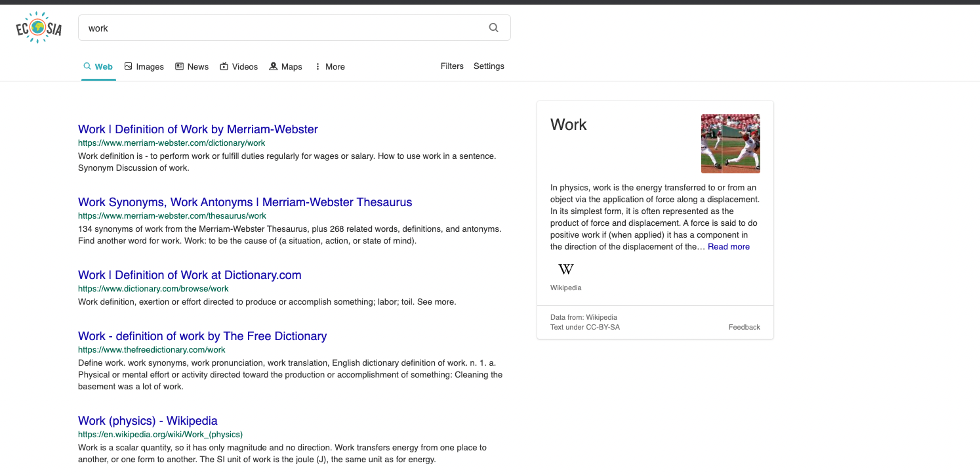Open Merriam-Webster Thesaurus synonyms result
This screenshot has height=476, width=980.
[x=245, y=202]
